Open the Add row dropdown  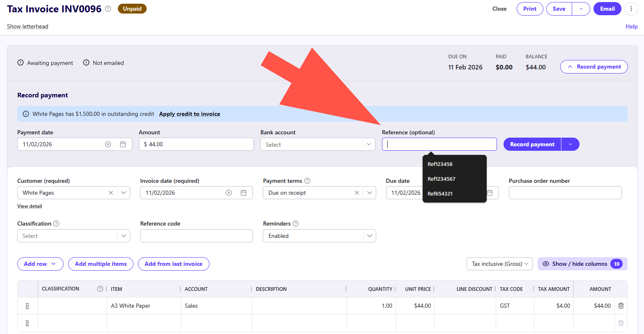point(40,264)
